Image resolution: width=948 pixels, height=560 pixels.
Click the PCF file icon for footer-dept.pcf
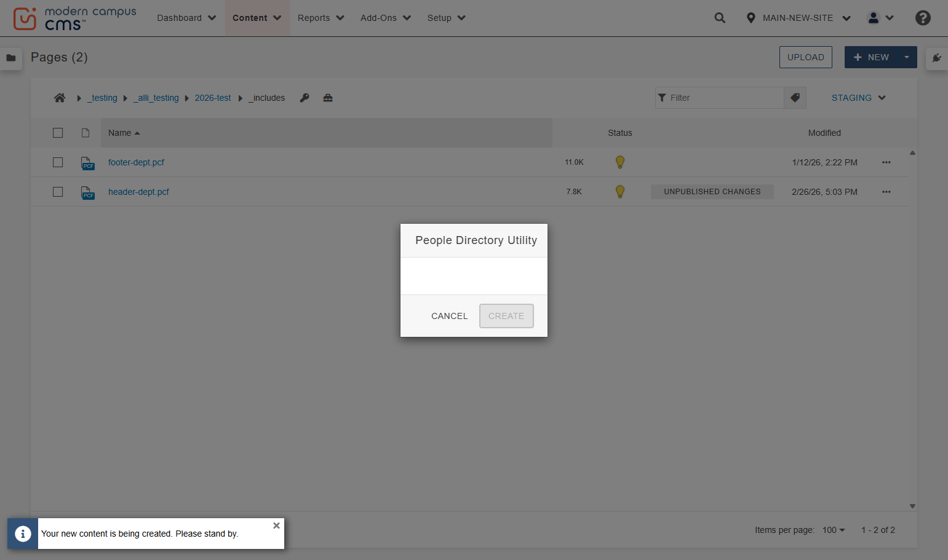click(x=88, y=163)
